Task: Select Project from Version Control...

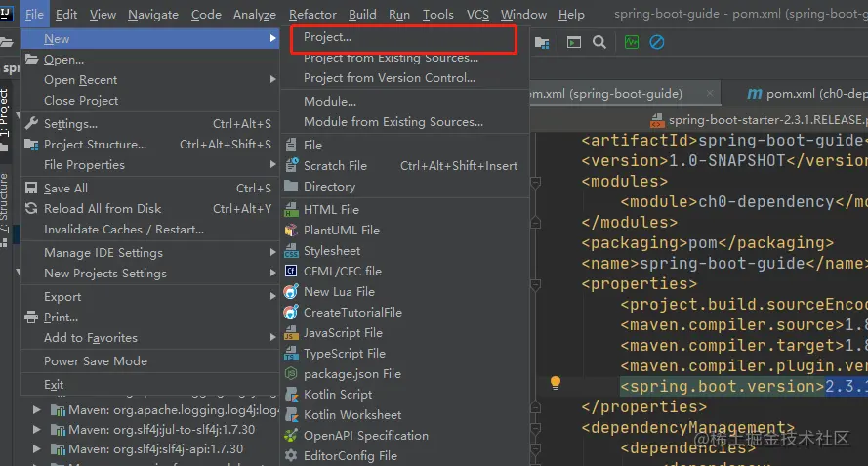Action: (404, 78)
